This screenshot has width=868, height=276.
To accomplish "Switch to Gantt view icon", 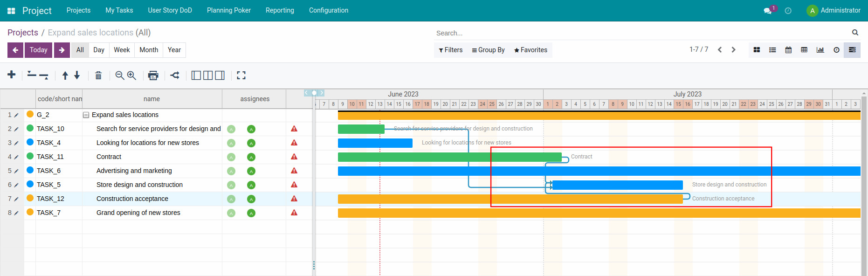I will tap(852, 50).
